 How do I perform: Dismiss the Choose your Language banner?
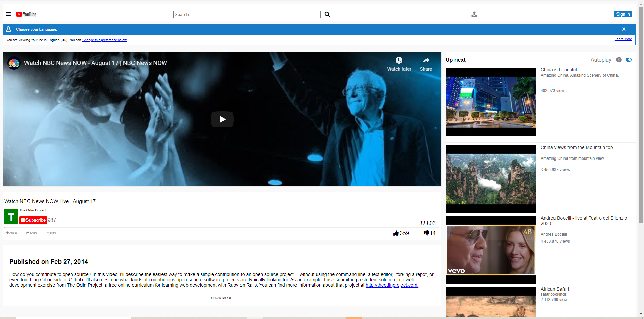coord(624,29)
